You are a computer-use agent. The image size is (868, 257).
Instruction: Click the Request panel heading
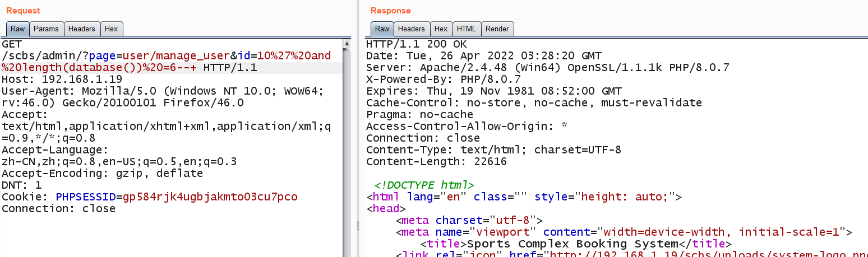point(23,11)
